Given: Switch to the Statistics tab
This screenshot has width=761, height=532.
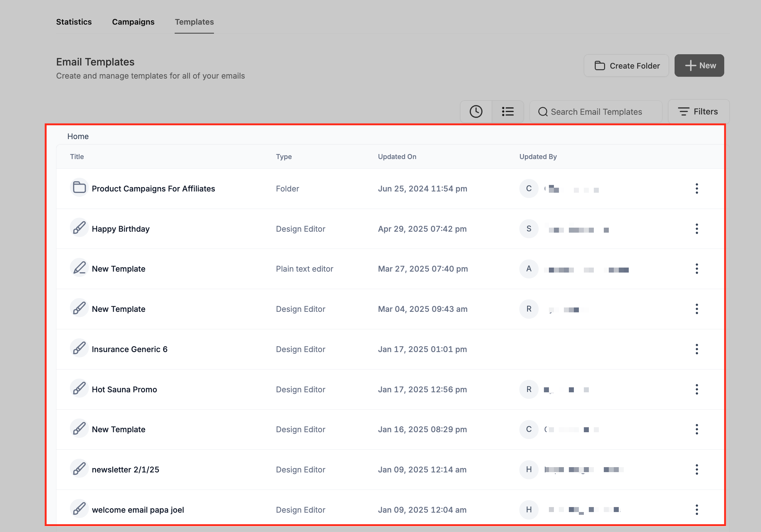Looking at the screenshot, I should [74, 22].
